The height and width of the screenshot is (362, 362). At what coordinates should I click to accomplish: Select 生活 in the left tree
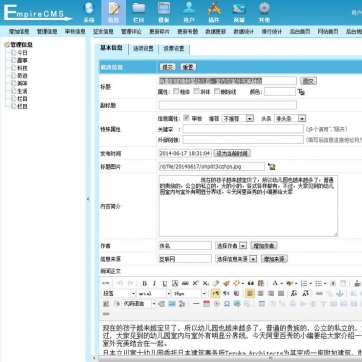(22, 91)
